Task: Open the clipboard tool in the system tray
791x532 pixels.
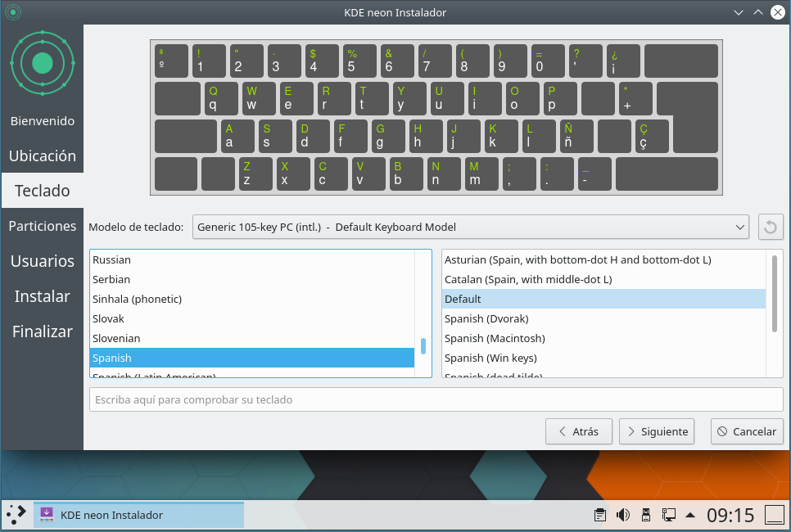Action: [600, 515]
